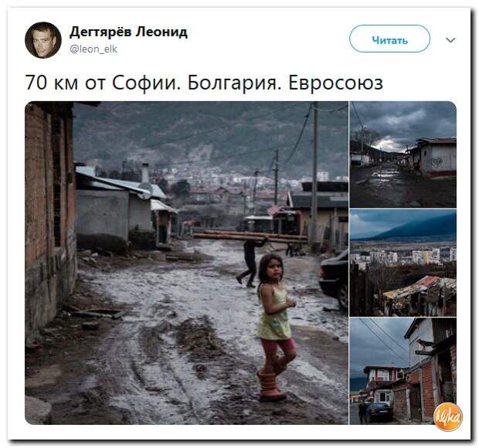Click the orange watermark logo badge

(448, 417)
